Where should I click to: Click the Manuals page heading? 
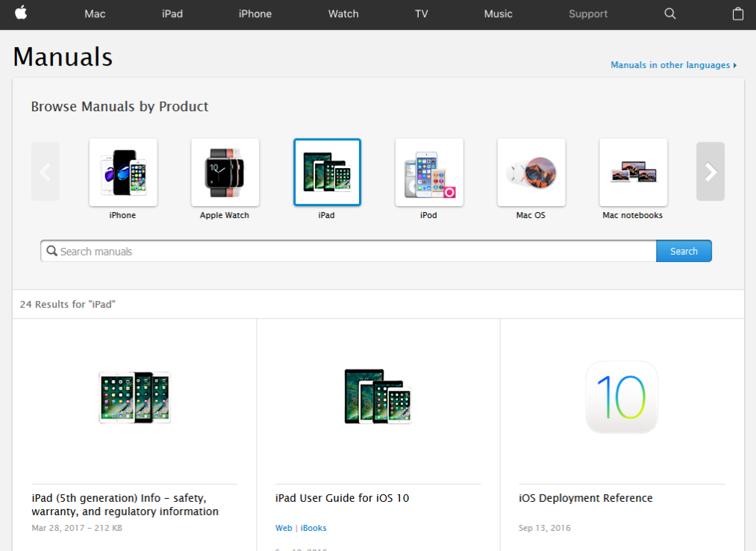(x=63, y=57)
